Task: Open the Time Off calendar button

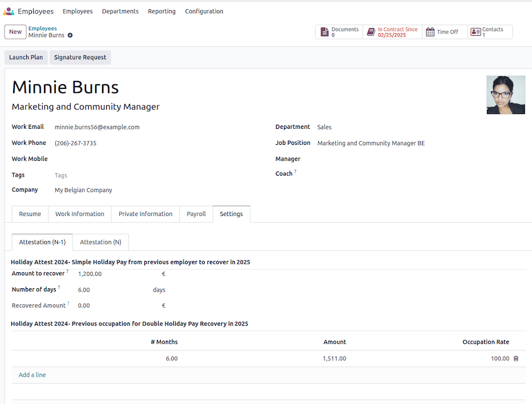Action: [445, 32]
